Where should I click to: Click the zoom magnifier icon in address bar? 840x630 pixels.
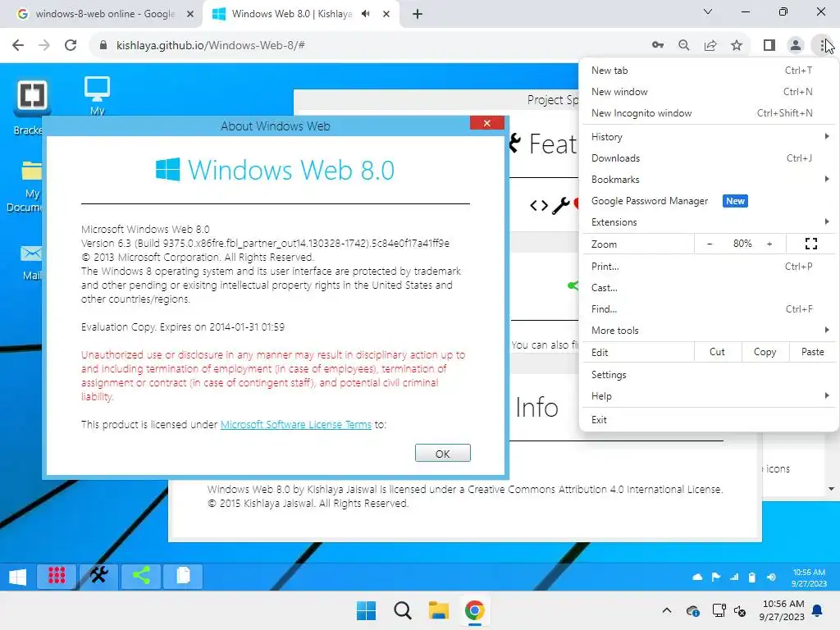(683, 45)
